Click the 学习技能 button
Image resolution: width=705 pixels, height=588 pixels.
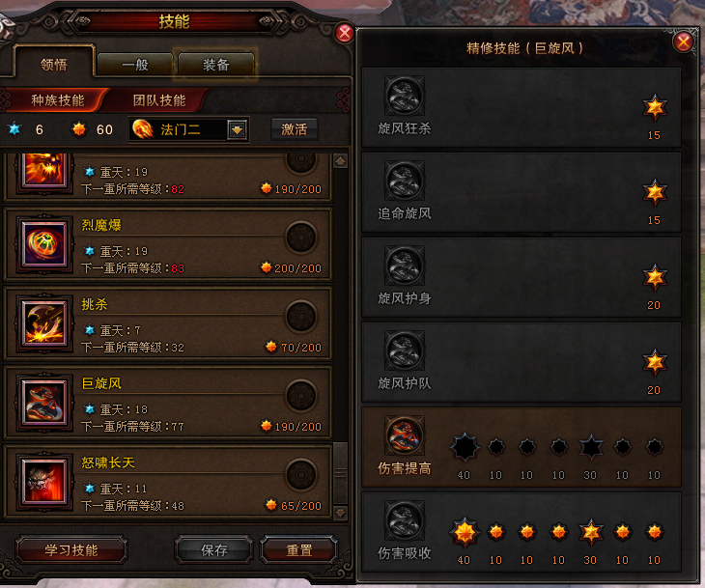tap(71, 549)
